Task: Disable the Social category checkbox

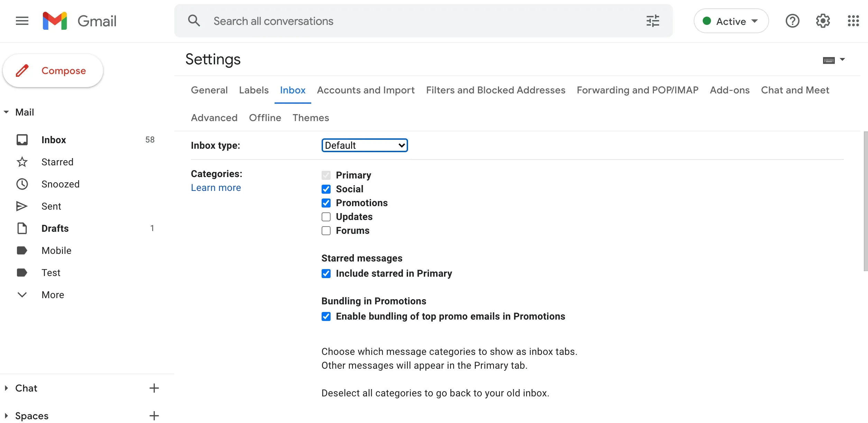Action: (x=326, y=189)
